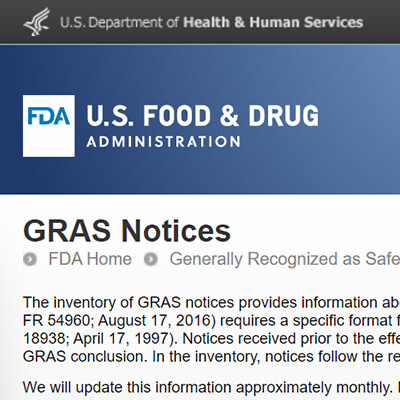Screen dimensions: 400x400
Task: Click the 'U.S. Department of' text
Action: pyautogui.click(x=120, y=23)
